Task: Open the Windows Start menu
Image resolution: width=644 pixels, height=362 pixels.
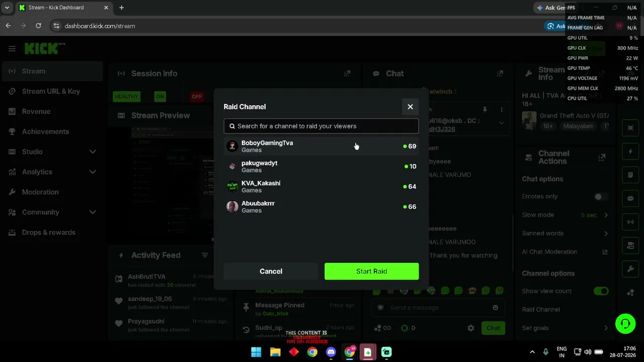Action: coord(256,352)
